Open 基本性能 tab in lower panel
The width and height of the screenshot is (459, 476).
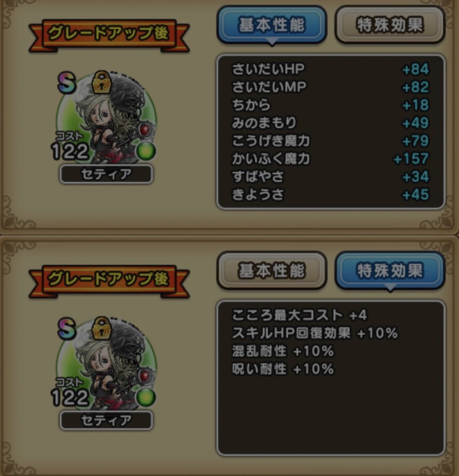272,271
